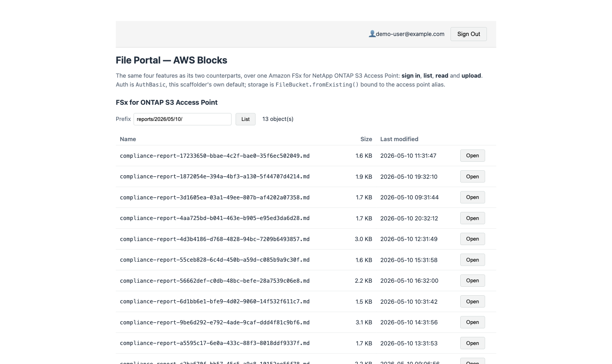
Task: Click the List button
Action: point(246,119)
